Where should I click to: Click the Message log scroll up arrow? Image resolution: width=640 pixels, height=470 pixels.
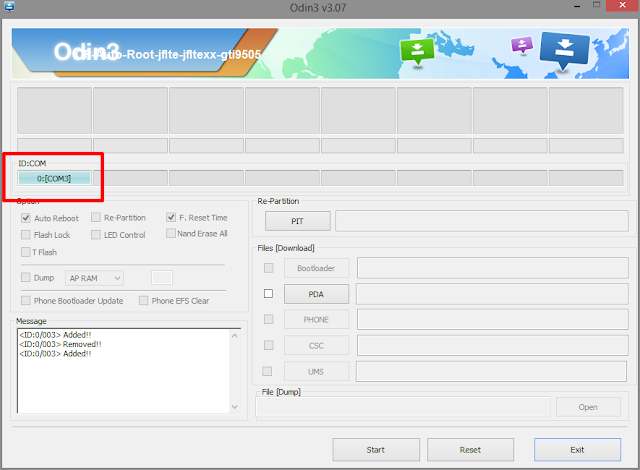(x=235, y=335)
